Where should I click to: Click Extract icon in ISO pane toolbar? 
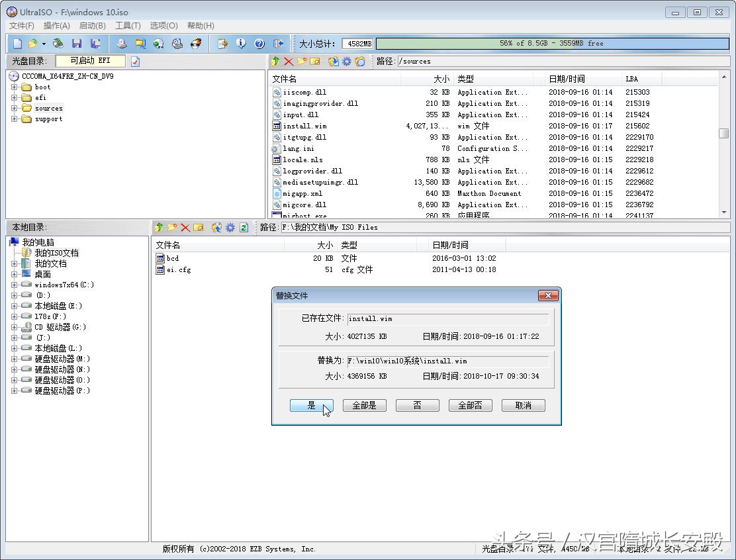tap(334, 62)
